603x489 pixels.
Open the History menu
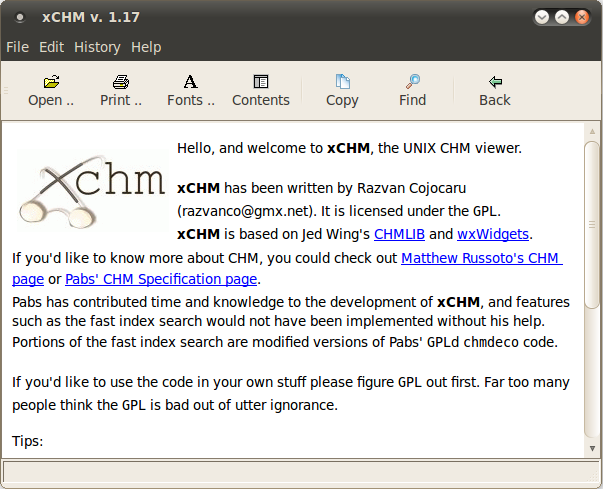pyautogui.click(x=97, y=47)
